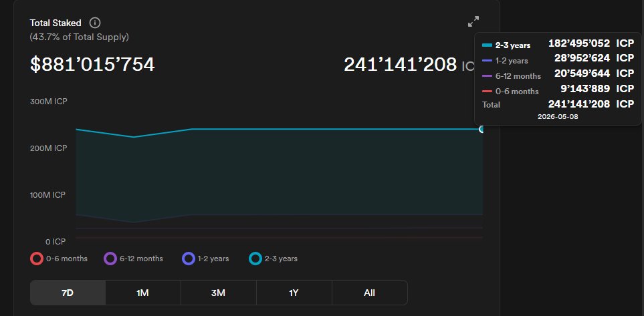This screenshot has height=316, width=644.
Task: Click the 300M ICP axis label
Action: 48,102
